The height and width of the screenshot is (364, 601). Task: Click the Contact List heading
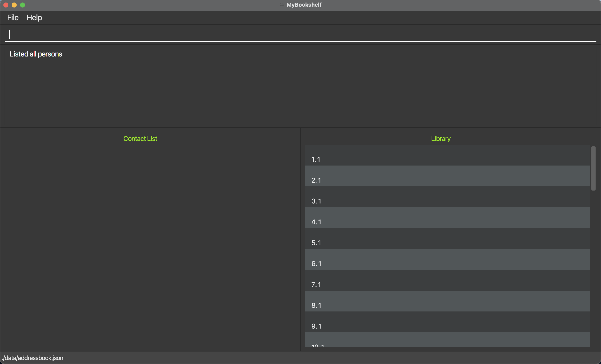pyautogui.click(x=140, y=139)
